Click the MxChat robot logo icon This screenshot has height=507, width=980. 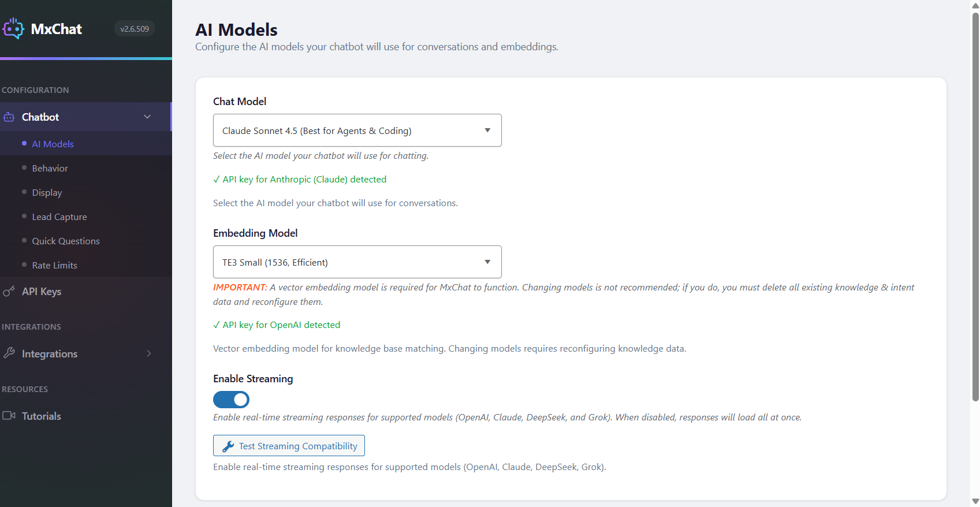(13, 28)
